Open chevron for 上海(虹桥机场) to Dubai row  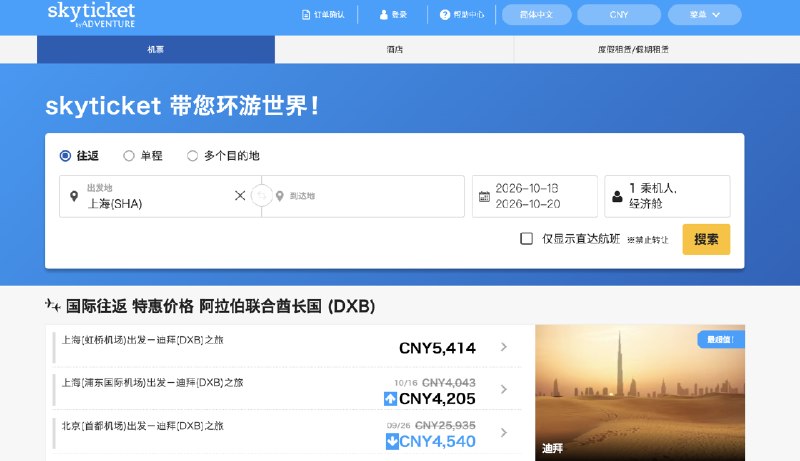pos(504,347)
